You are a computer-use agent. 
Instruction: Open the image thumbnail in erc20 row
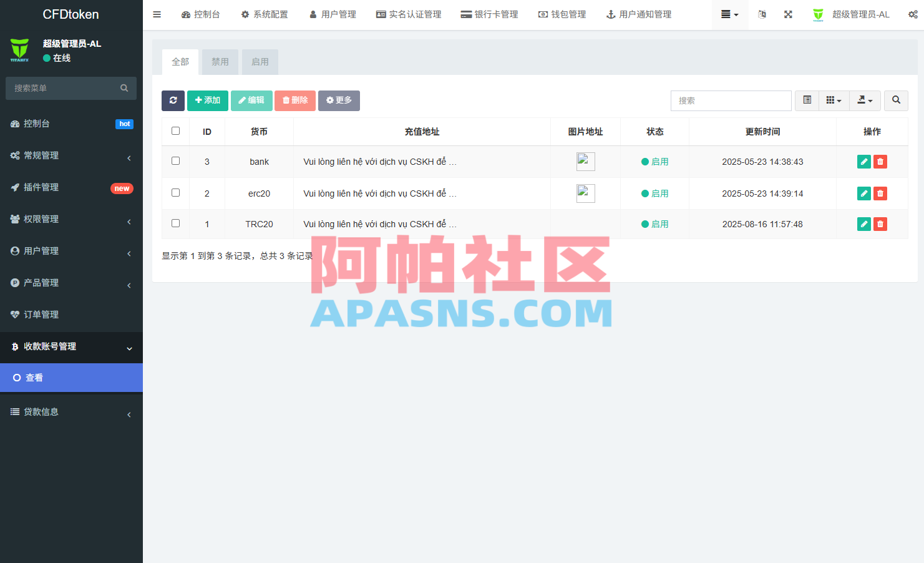click(586, 193)
